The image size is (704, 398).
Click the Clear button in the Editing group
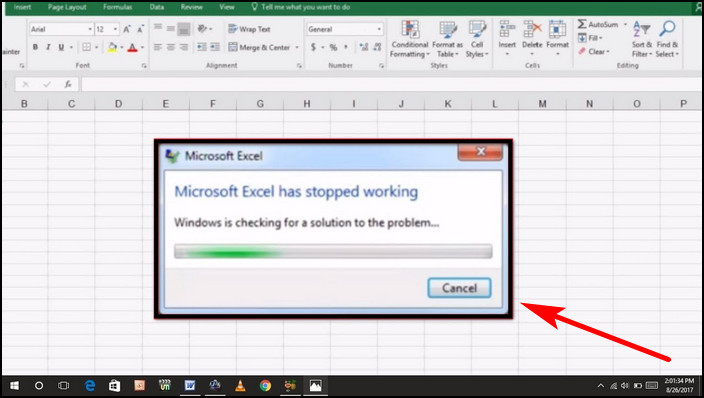point(594,52)
